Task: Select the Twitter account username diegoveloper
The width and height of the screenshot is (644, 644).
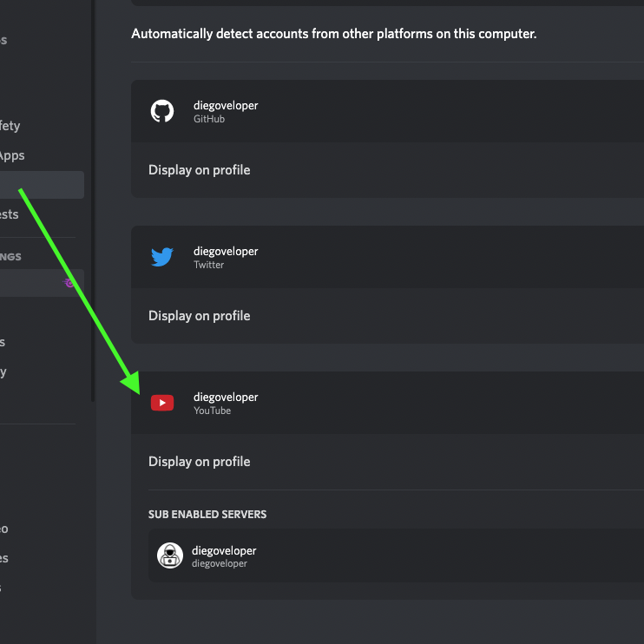Action: coord(226,251)
